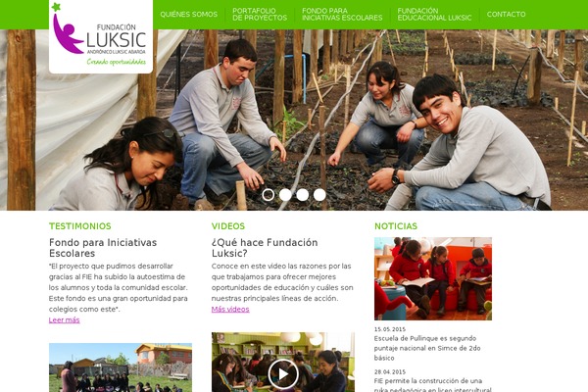Click the Fundación Luksic logo
The width and height of the screenshot is (588, 392).
pyautogui.click(x=101, y=36)
